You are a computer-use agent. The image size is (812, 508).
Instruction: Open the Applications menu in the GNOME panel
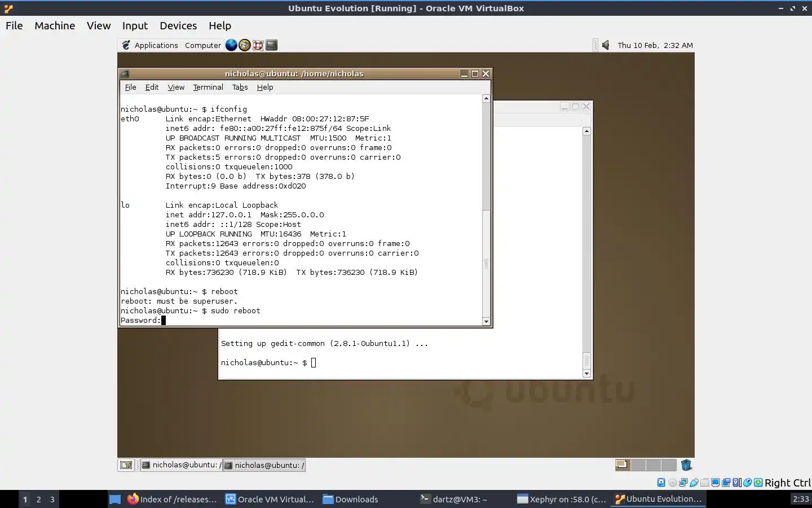(156, 45)
